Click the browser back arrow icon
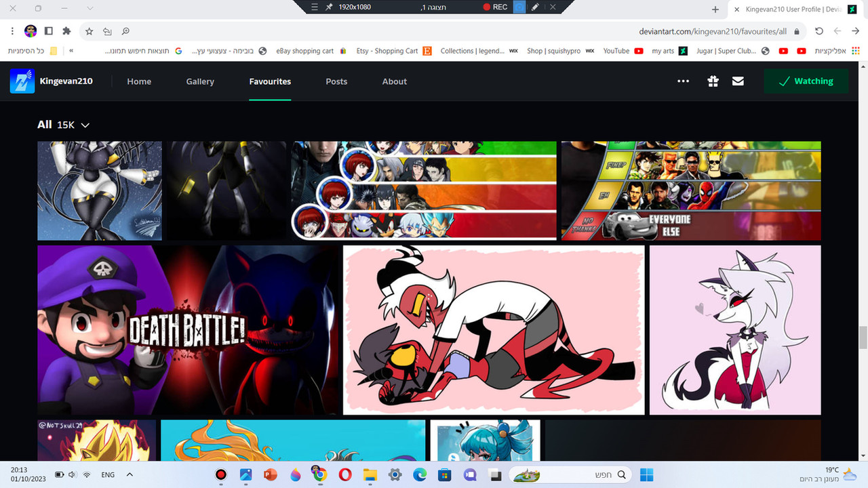868x488 pixels. [x=837, y=31]
